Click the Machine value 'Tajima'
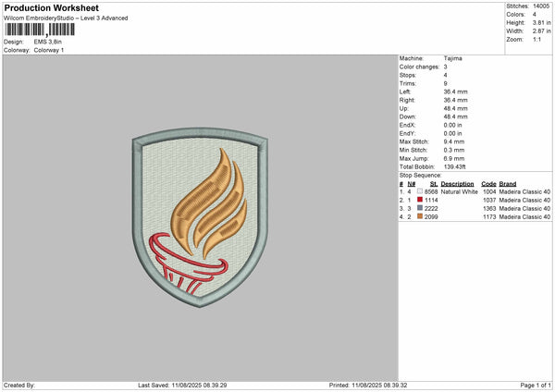Image resolution: width=555 pixels, height=392 pixels. (452, 58)
